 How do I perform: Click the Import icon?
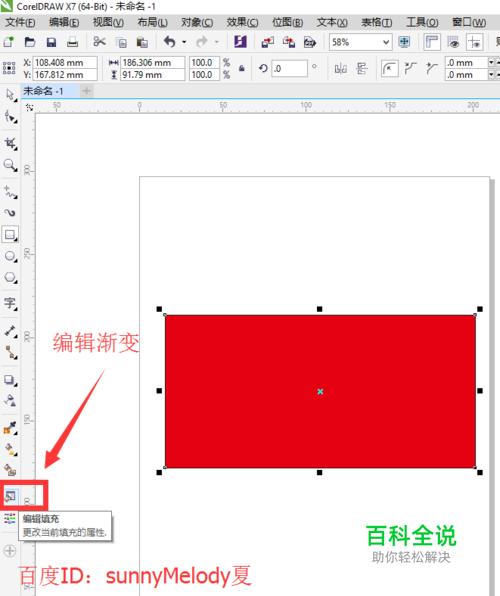click(268, 42)
